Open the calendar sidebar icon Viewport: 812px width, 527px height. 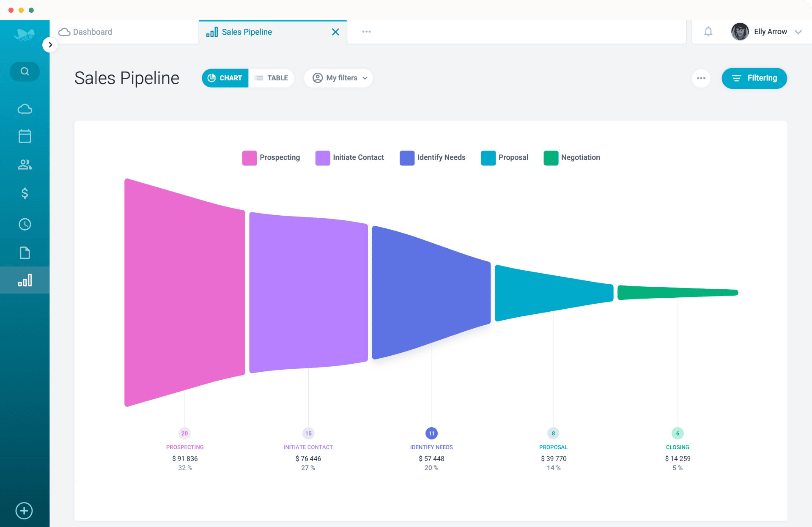[x=25, y=136]
